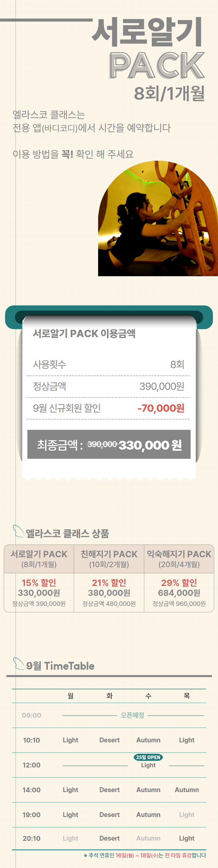Click the red -70,000원 discount amount
The height and width of the screenshot is (868, 218).
click(161, 408)
